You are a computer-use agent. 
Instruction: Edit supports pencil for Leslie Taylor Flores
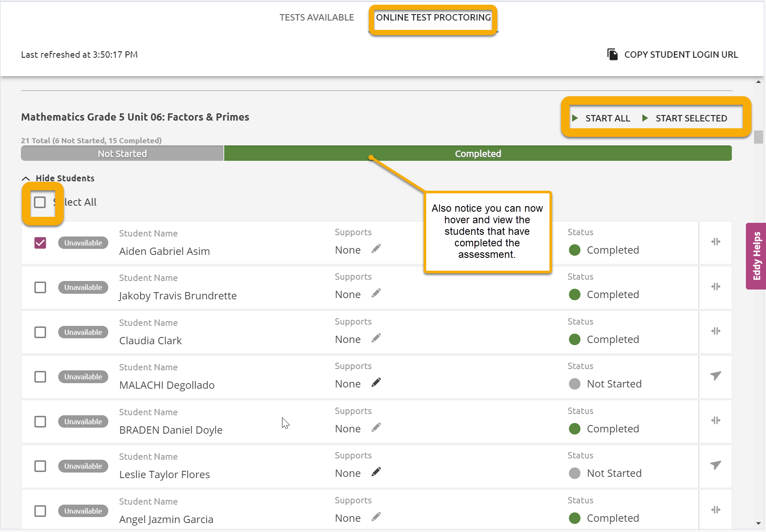point(376,472)
